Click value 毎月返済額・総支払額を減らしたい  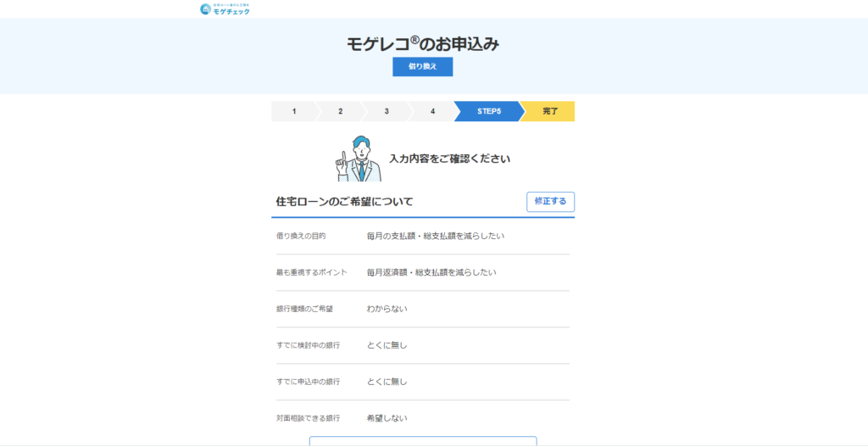(x=431, y=272)
